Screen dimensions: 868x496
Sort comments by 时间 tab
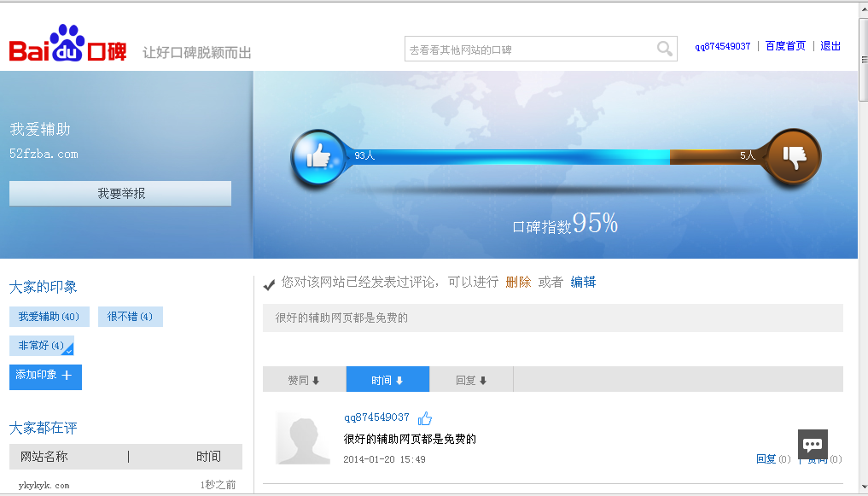(387, 380)
